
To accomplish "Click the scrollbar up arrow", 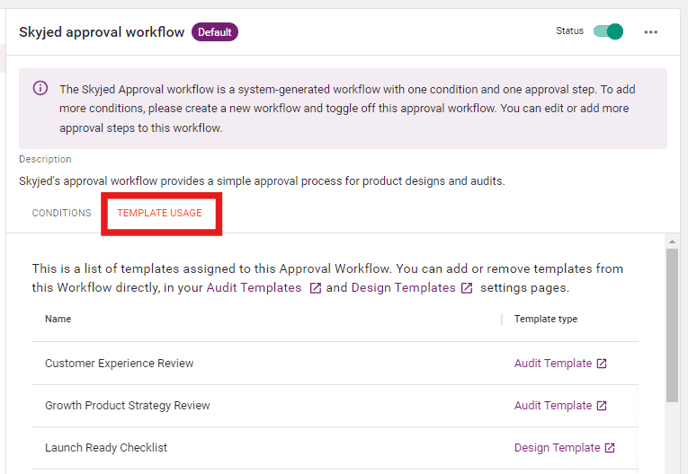I will tap(672, 241).
